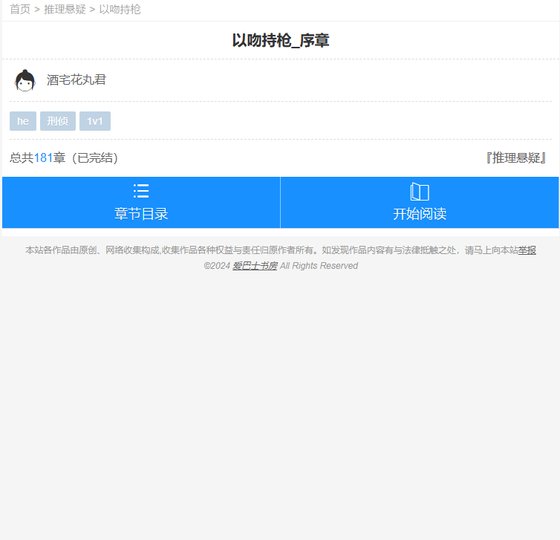Visit the 爱巴士书房 footer link
This screenshot has height=540, width=560.
point(255,266)
